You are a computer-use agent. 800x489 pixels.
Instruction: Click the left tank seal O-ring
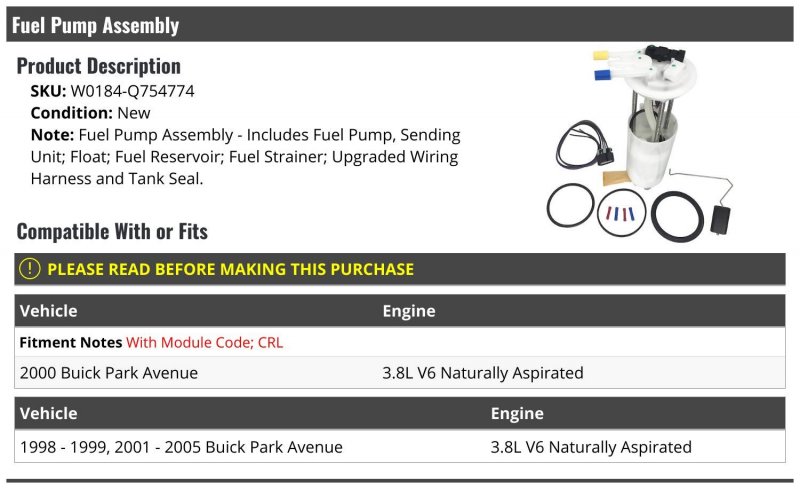[x=570, y=205]
